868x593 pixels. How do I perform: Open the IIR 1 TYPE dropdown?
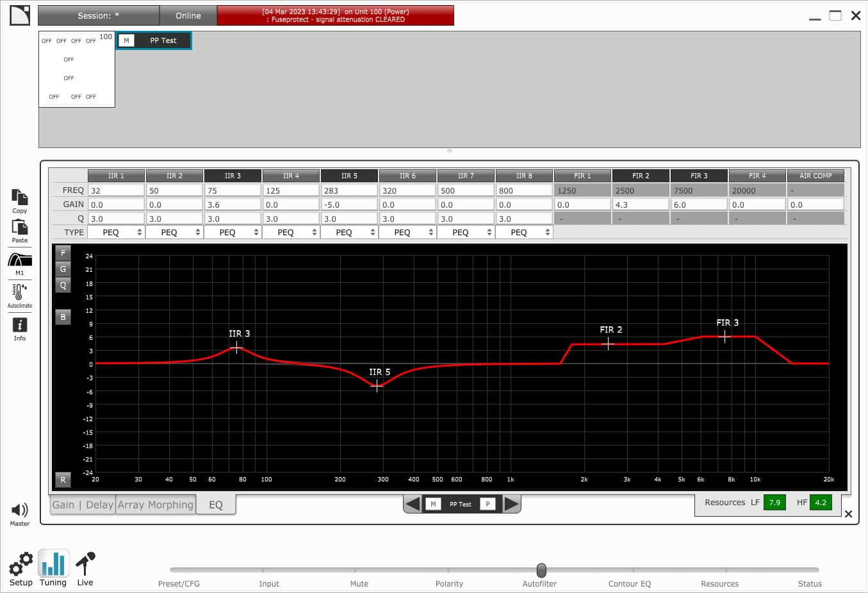(116, 233)
